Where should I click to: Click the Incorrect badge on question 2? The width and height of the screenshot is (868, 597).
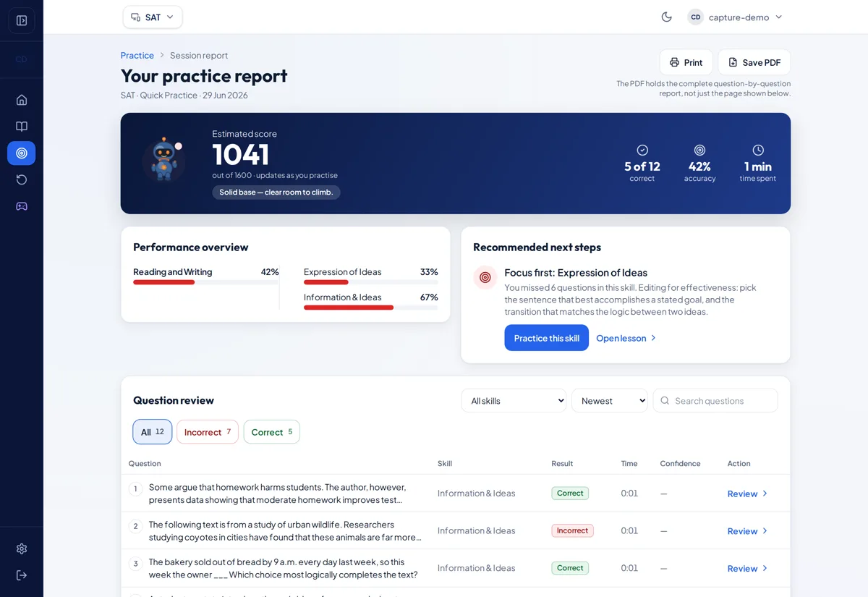pyautogui.click(x=572, y=530)
